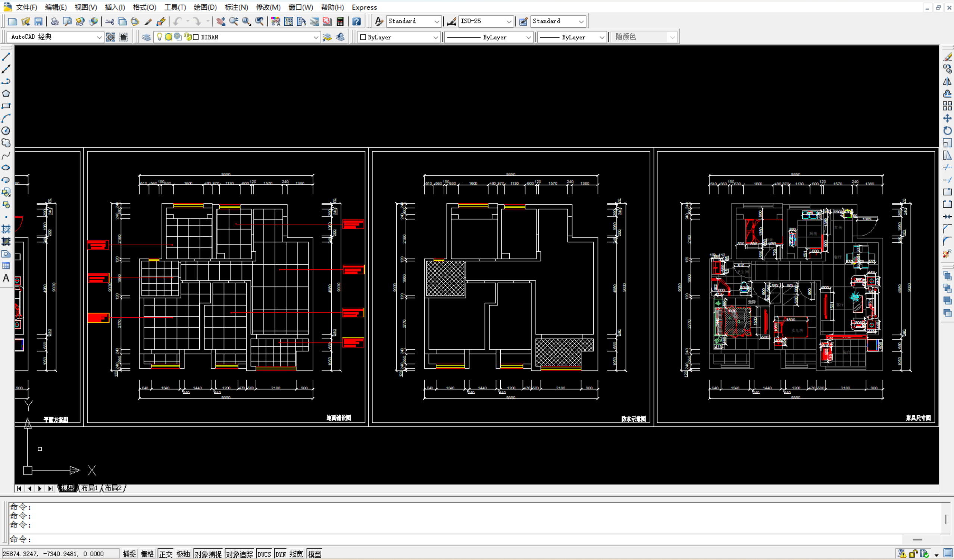Click the Save icon in toolbar
Viewport: 954px width, 560px height.
pos(38,22)
